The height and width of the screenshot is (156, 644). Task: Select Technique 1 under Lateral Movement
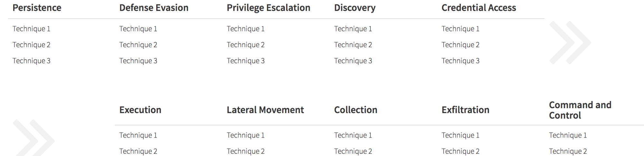pos(245,135)
